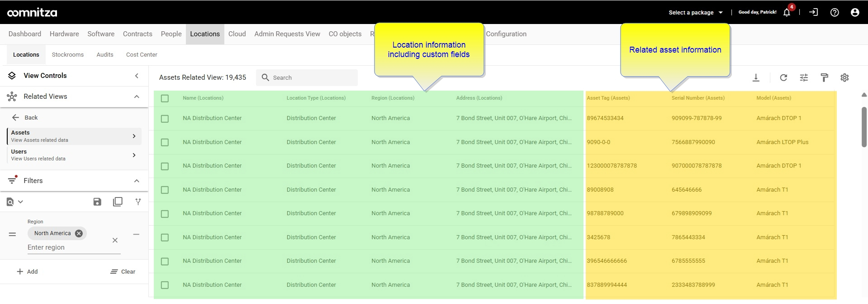Click the logout arrow icon
This screenshot has width=868, height=304.
(x=813, y=12)
